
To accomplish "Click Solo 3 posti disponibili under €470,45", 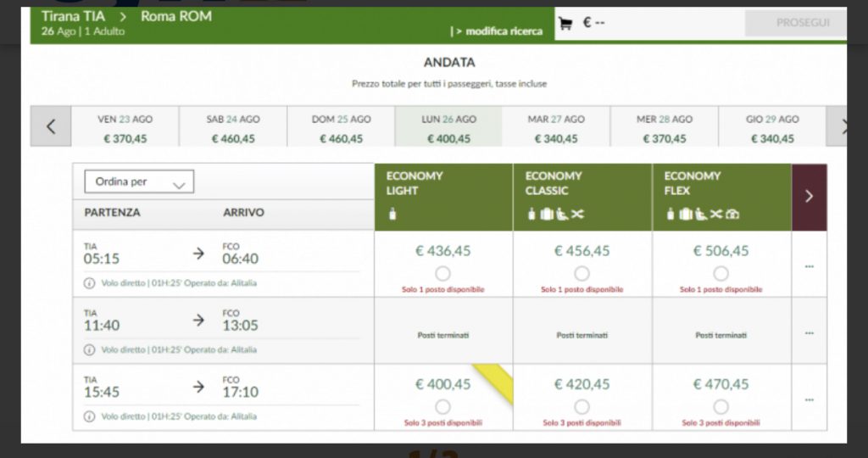I will pyautogui.click(x=721, y=423).
